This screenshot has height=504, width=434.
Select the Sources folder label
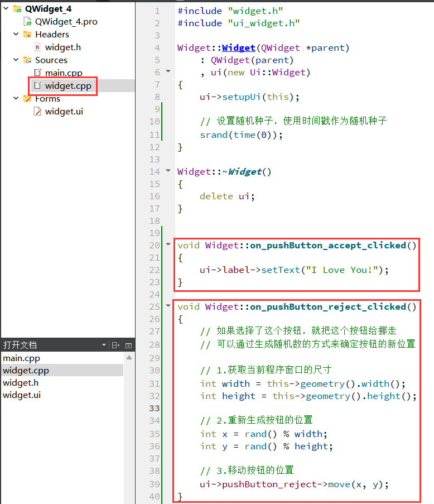51,60
